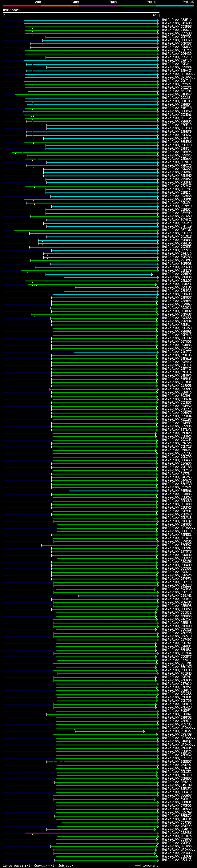This screenshot has height=868, width=197.
Task: Select the short cyan bar for UniRef100_Q9XFV7
Action: pos(110,731)
